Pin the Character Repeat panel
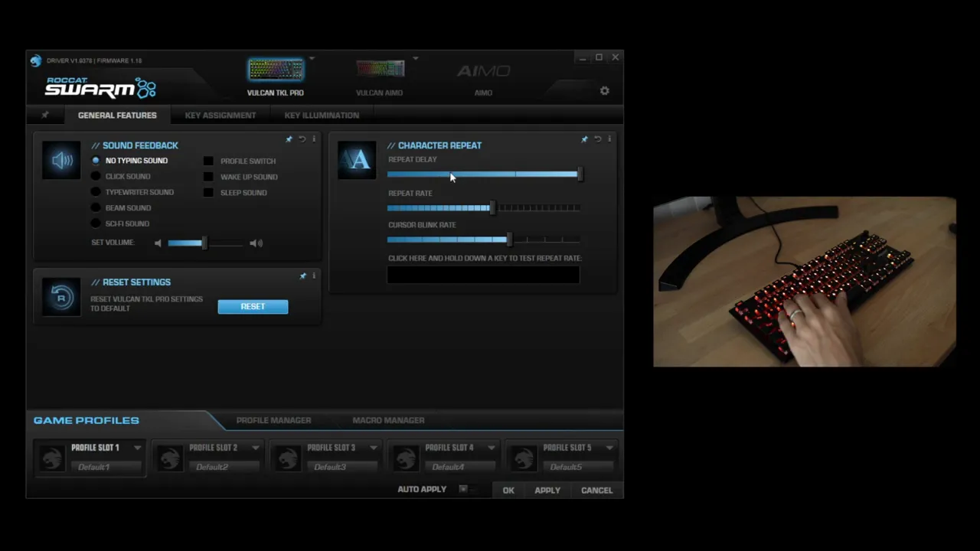This screenshot has height=551, width=980. pyautogui.click(x=584, y=139)
